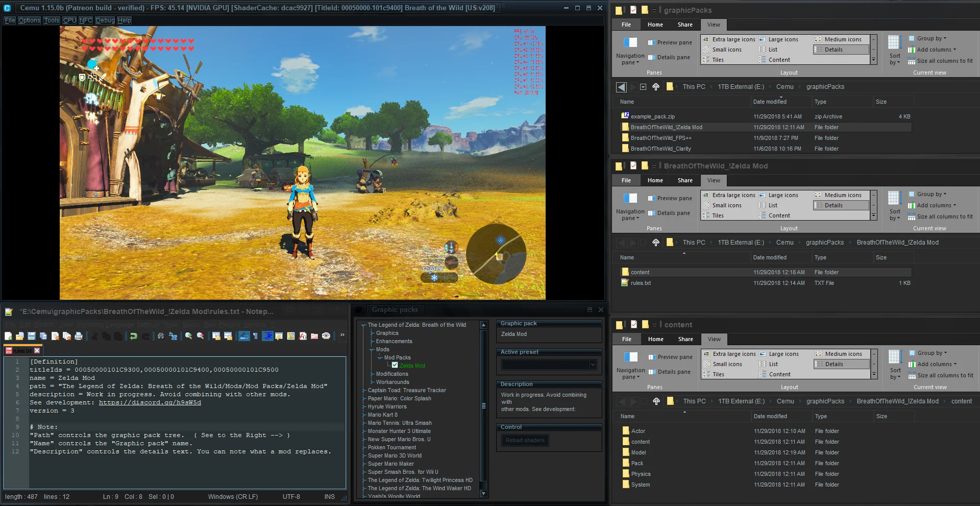This screenshot has height=506, width=980.
Task: Click the Zoom In magnifier in Notepad++
Action: (x=189, y=336)
